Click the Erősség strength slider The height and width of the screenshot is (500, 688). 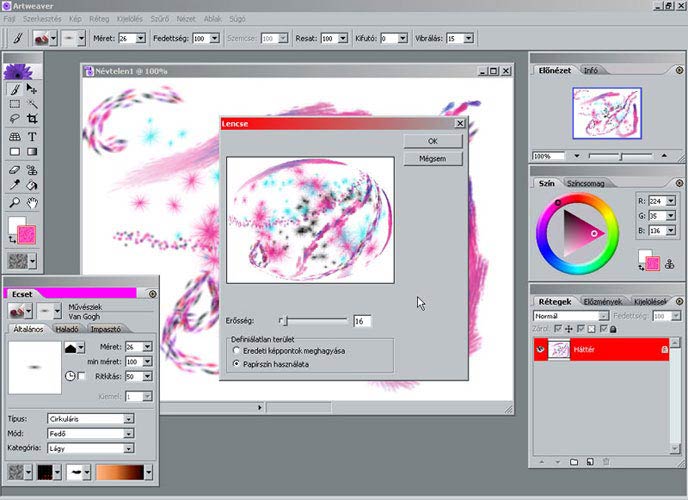tap(315, 321)
